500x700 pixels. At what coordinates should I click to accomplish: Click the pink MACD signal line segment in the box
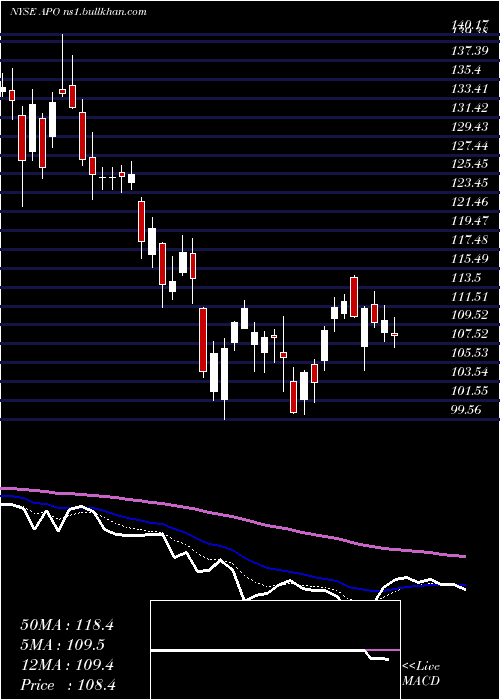pyautogui.click(x=383, y=650)
